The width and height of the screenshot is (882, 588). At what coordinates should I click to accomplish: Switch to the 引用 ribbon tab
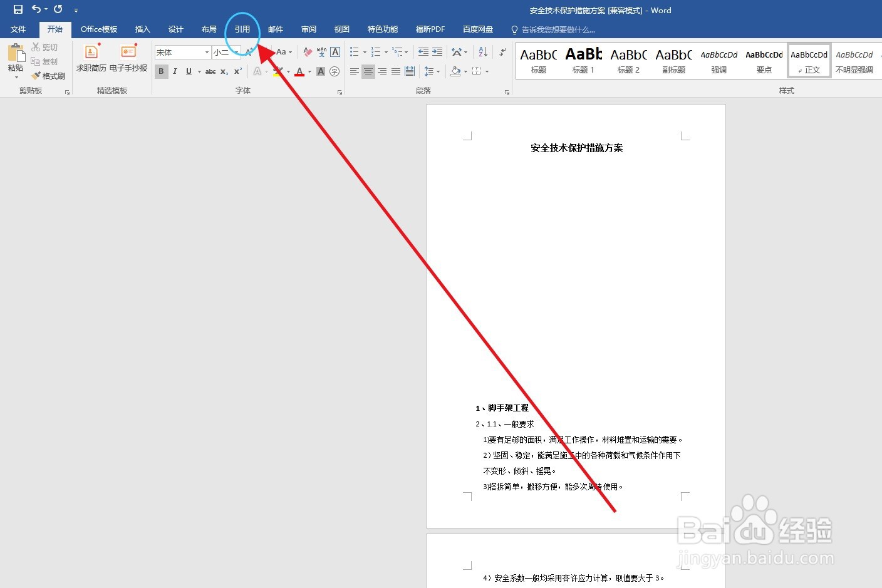(242, 29)
